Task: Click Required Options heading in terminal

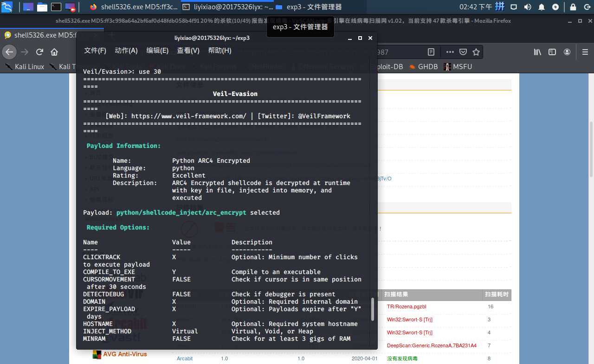Action: tap(118, 227)
